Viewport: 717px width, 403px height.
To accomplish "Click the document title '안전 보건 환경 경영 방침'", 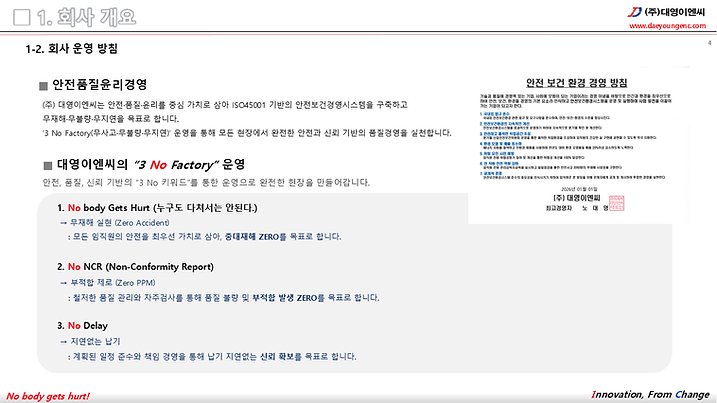I will click(x=576, y=83).
